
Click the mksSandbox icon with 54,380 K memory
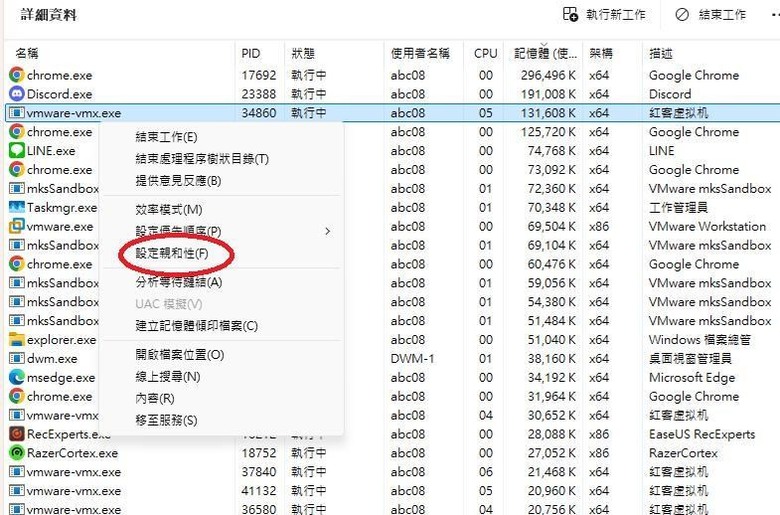[x=16, y=302]
